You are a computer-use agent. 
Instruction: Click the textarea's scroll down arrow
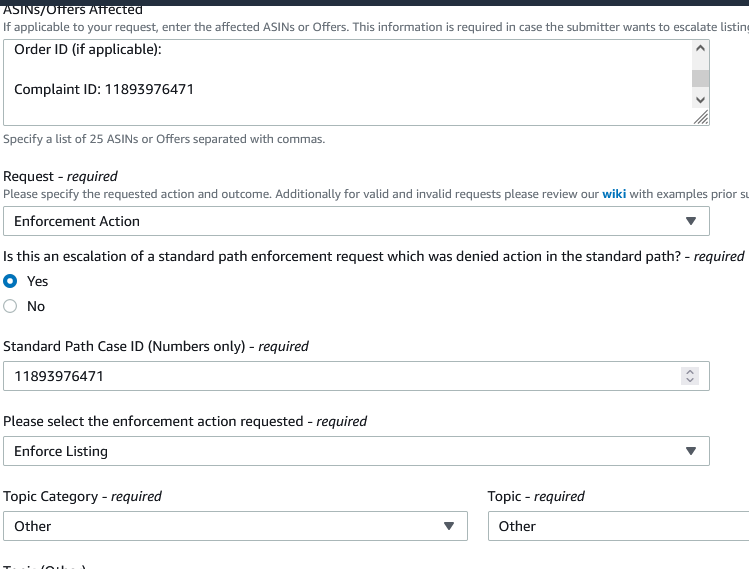(x=700, y=100)
